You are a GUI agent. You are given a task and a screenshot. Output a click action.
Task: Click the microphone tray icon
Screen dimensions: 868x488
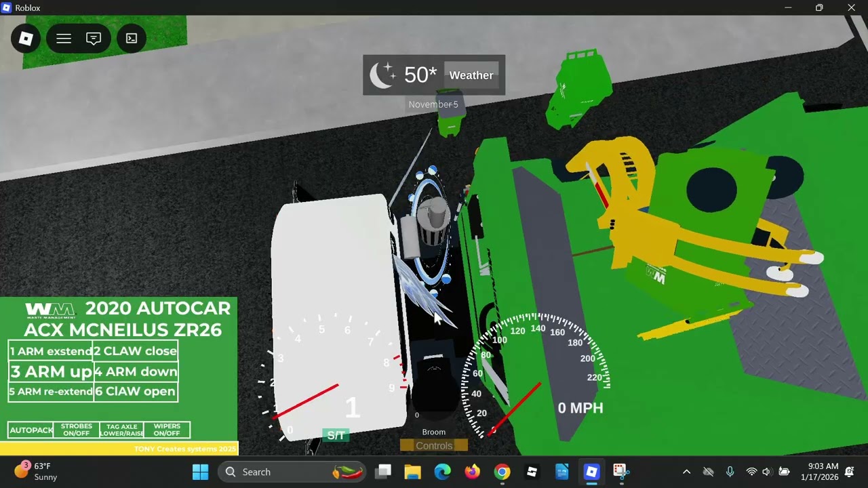coord(730,472)
